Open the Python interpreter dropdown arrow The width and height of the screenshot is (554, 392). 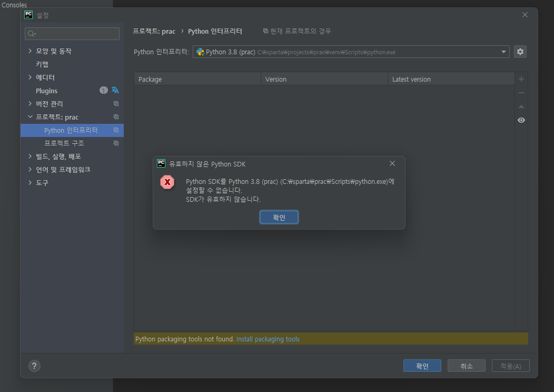[503, 52]
